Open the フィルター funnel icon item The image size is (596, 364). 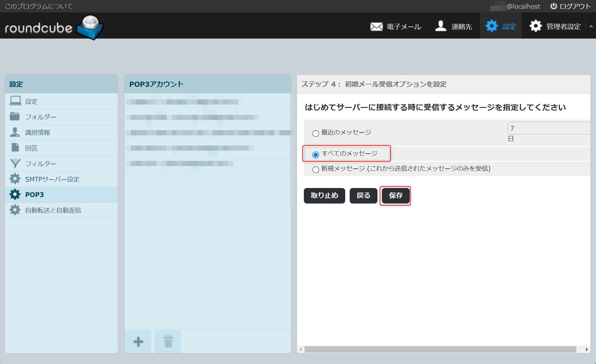15,164
